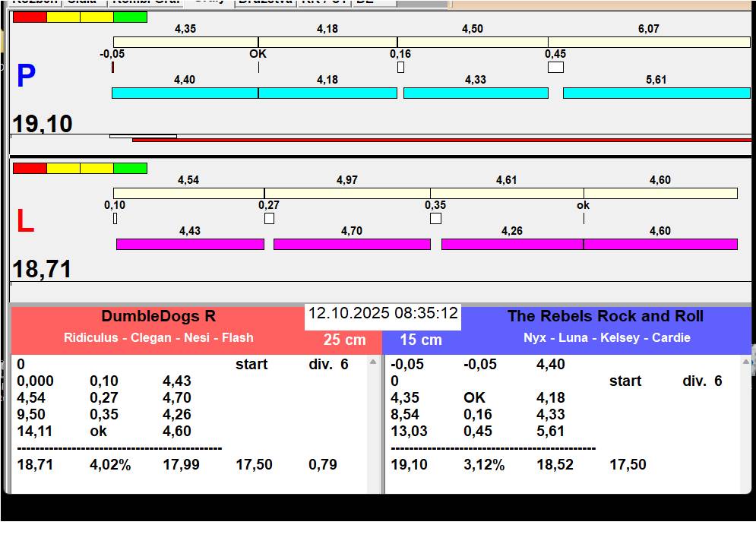This screenshot has width=756, height=544.
Task: Click the green start light in lane L
Action: pyautogui.click(x=130, y=169)
